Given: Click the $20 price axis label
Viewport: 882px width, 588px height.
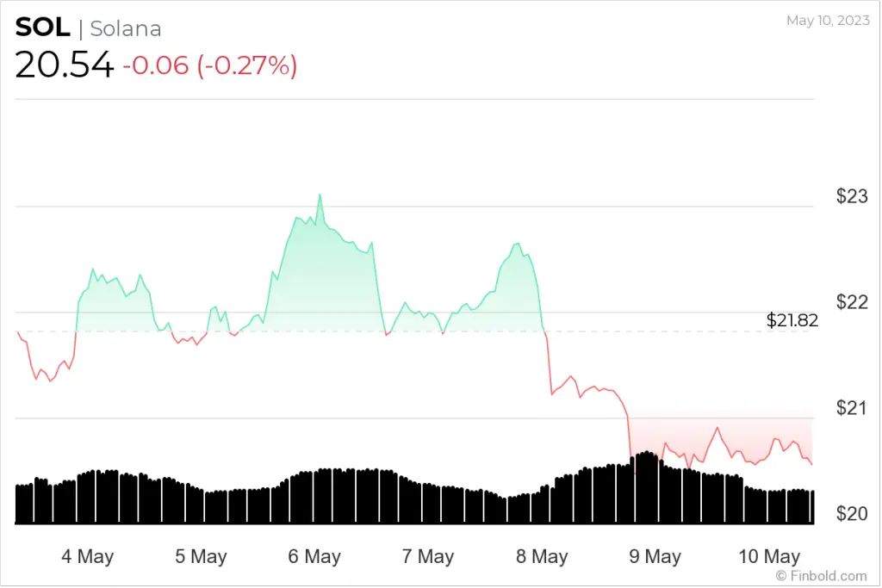Looking at the screenshot, I should (852, 514).
